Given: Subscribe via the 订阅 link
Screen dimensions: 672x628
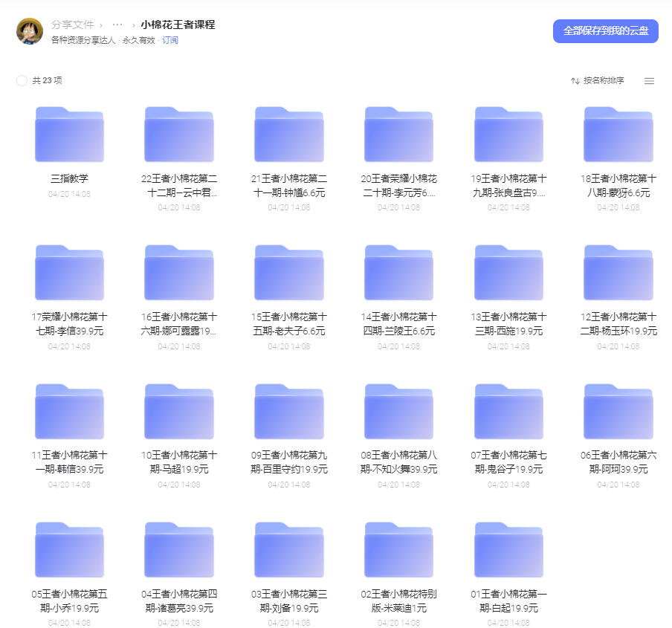Looking at the screenshot, I should pyautogui.click(x=170, y=40).
